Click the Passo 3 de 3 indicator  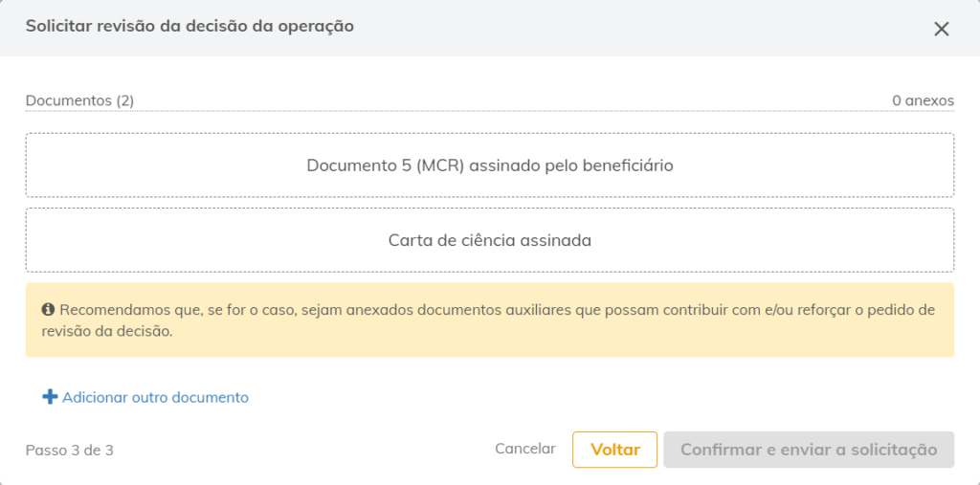click(x=69, y=450)
